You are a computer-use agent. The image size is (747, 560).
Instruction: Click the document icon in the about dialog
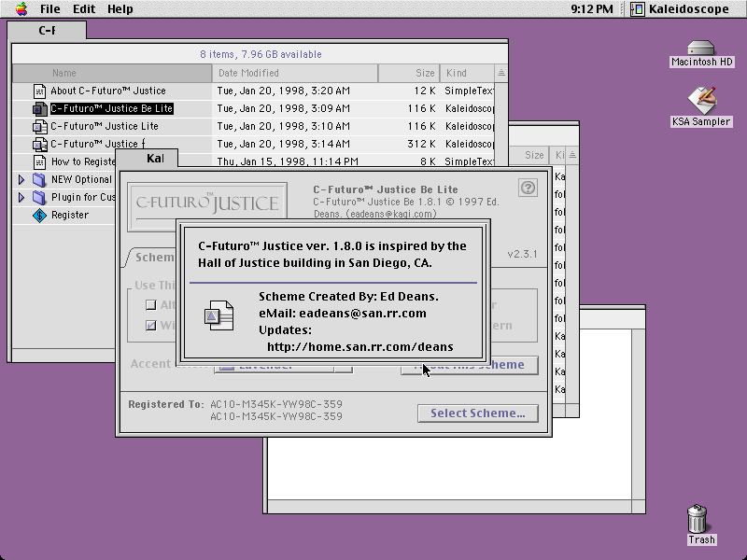click(x=218, y=315)
